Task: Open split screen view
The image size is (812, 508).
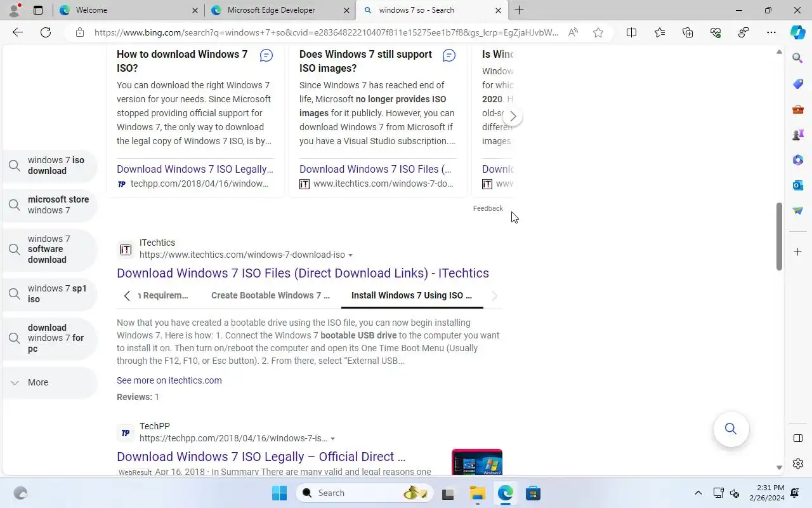Action: 632,32
